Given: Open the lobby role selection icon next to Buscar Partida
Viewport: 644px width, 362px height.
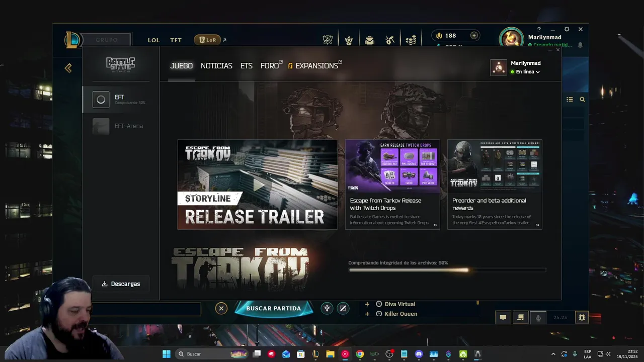Looking at the screenshot, I should click(x=327, y=308).
